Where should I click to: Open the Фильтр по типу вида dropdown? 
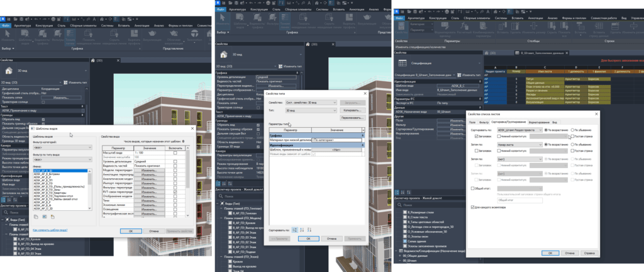62,159
